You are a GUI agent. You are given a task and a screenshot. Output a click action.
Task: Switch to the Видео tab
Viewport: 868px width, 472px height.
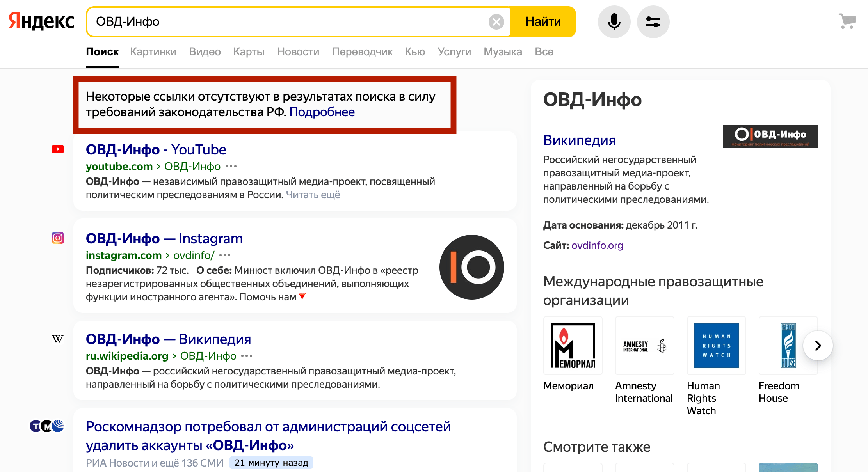tap(205, 52)
